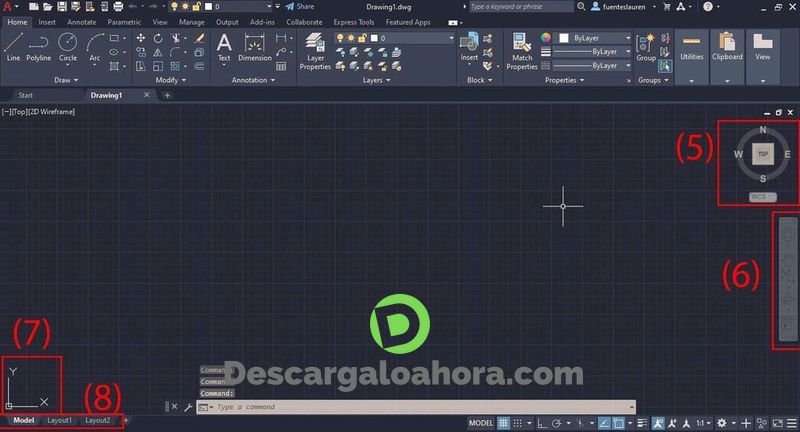The height and width of the screenshot is (432, 800).
Task: Click the MODEL space button
Action: pos(481,423)
